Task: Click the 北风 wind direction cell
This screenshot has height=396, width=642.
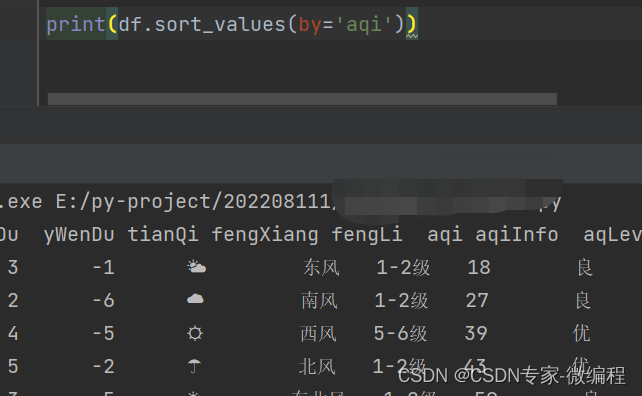Action: pos(317,366)
